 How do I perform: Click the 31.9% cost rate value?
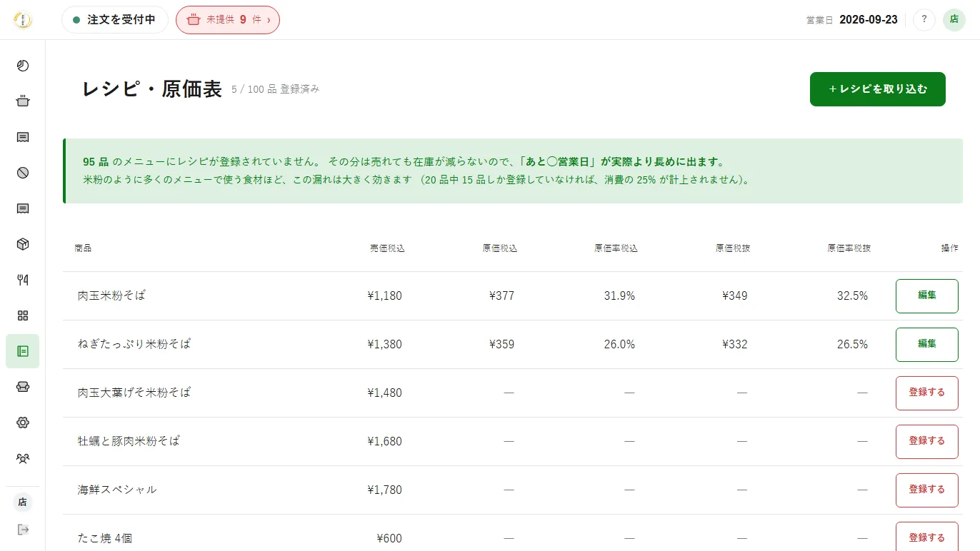pyautogui.click(x=619, y=295)
